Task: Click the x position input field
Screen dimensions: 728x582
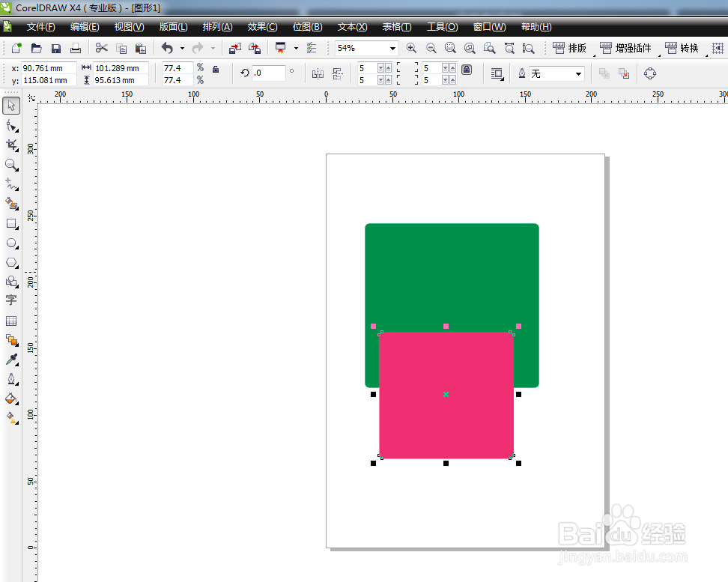Action: [x=49, y=68]
